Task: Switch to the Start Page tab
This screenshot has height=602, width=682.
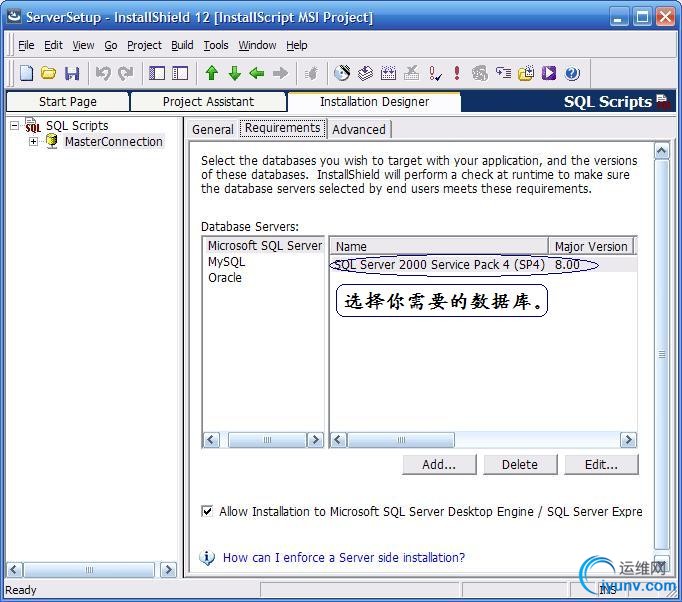Action: click(x=68, y=101)
